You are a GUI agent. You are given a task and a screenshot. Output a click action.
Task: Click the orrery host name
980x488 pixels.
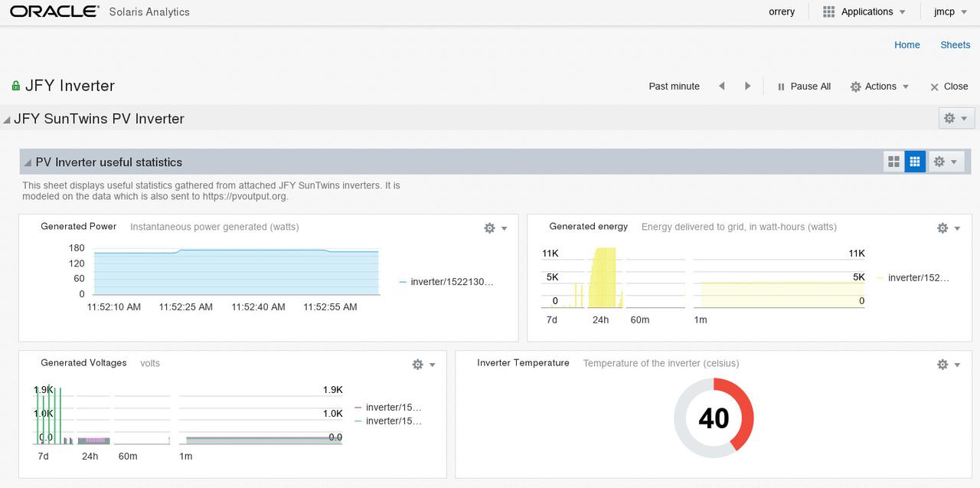coord(782,12)
